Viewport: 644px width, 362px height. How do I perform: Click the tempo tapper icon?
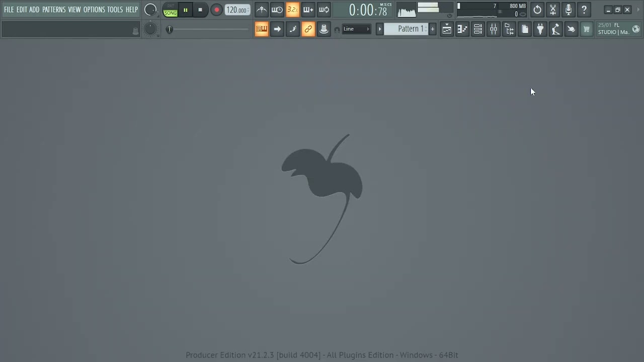click(x=556, y=29)
